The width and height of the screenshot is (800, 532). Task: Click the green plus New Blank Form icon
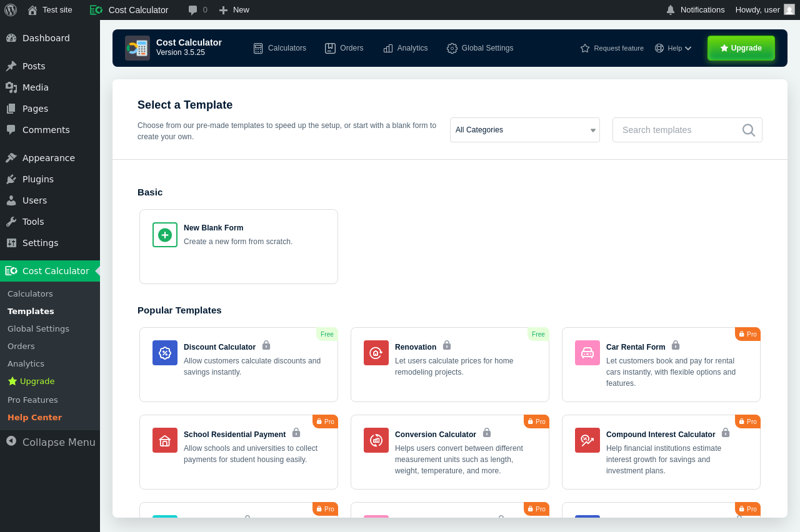pos(165,235)
